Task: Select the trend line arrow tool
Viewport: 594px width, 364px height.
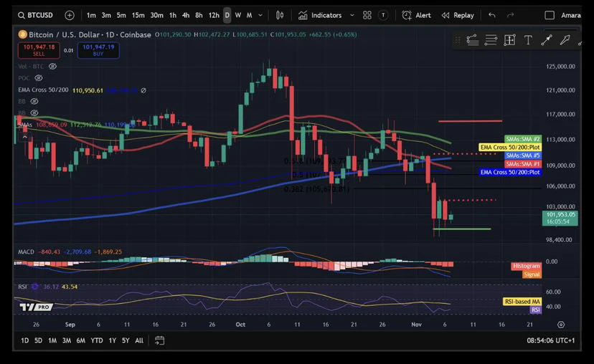Action: coord(546,40)
